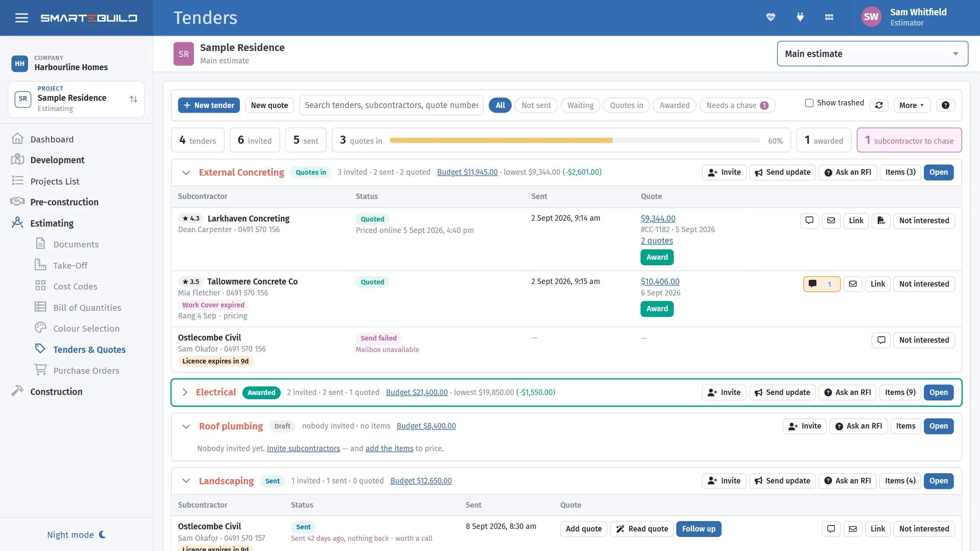Open Tallowmere Concrete Co comments with 1 note
The height and width of the screenshot is (551, 980).
822,284
